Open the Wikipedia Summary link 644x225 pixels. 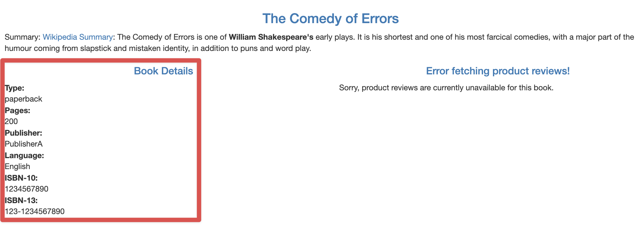point(77,37)
